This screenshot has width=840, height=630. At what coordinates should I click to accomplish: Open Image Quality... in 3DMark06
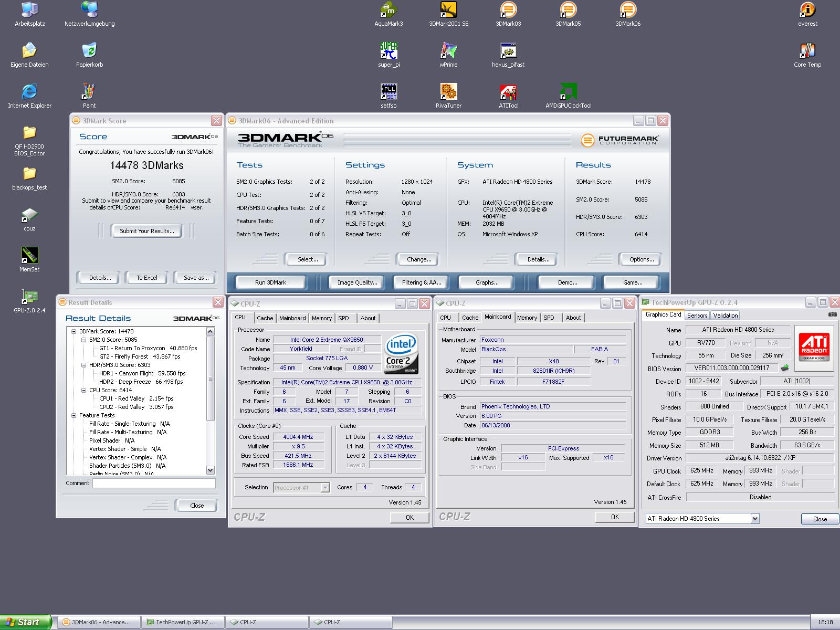[358, 282]
